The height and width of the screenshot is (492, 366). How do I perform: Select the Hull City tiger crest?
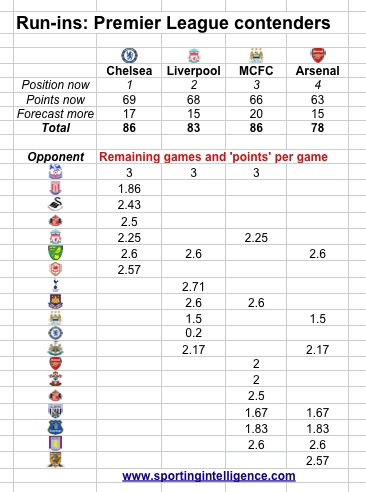pyautogui.click(x=55, y=460)
